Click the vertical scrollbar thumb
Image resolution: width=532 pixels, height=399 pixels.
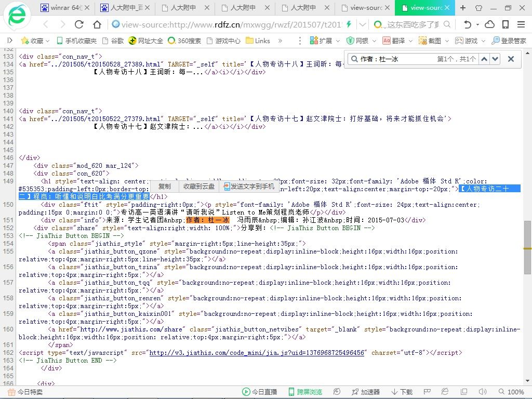pyautogui.click(x=527, y=247)
